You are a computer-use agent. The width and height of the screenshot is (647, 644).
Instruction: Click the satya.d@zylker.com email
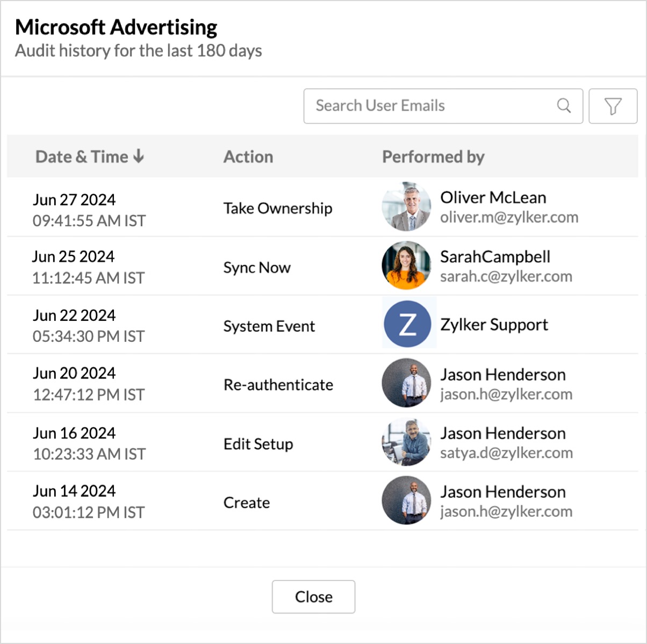(506, 453)
